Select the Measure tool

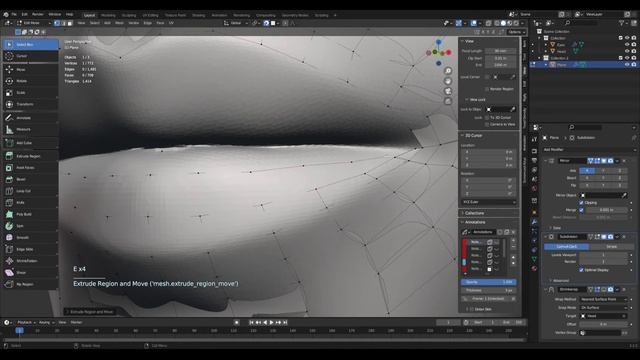[x=31, y=129]
